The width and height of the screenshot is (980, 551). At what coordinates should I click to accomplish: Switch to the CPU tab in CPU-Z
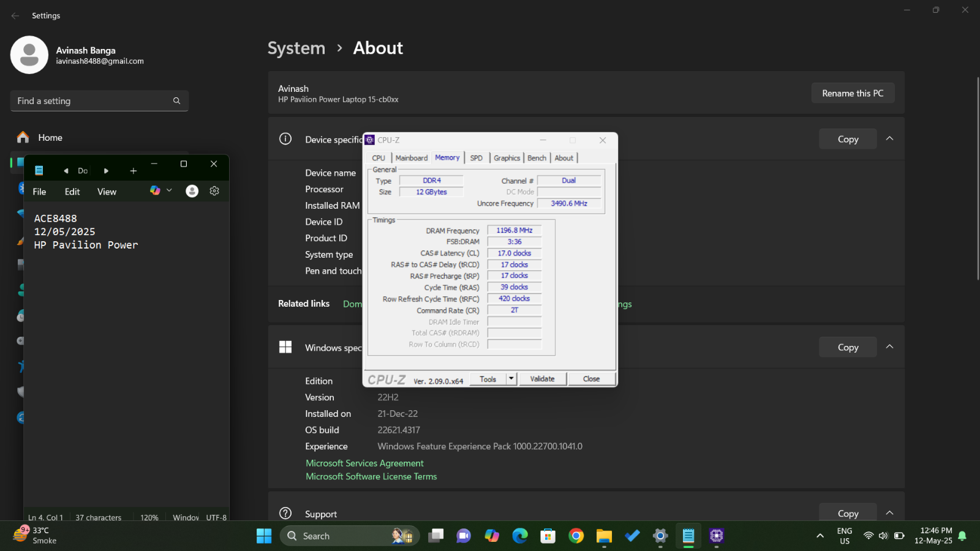point(379,158)
